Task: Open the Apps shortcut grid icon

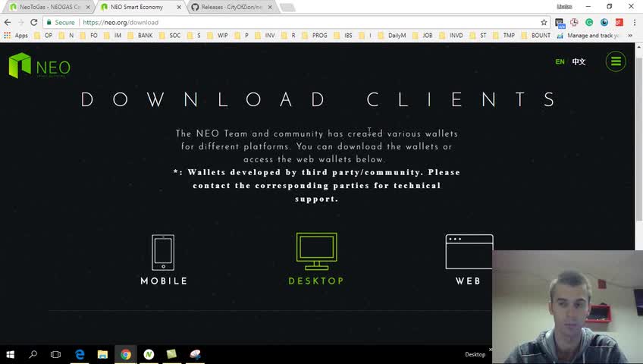Action: point(7,35)
